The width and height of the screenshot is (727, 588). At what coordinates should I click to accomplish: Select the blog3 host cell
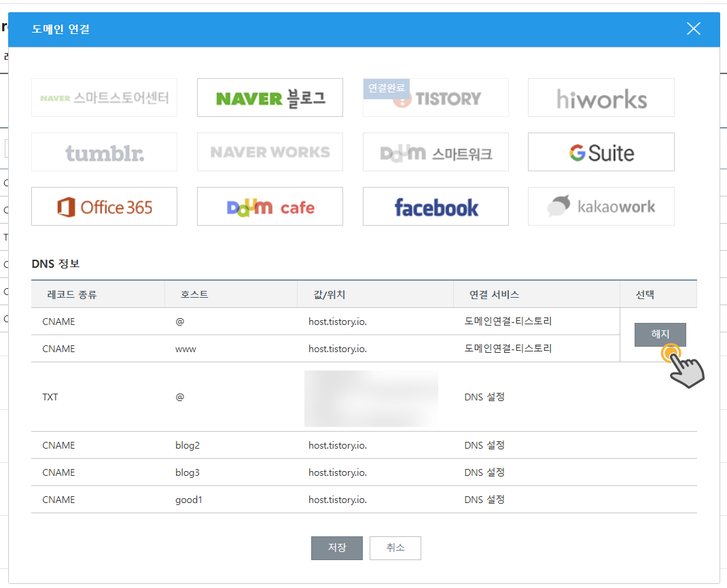188,472
